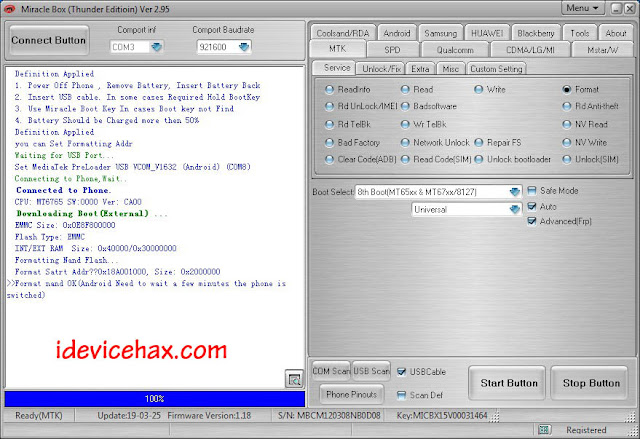Open the Samsung tab
Image resolution: width=640 pixels, height=439 pixels.
click(440, 33)
